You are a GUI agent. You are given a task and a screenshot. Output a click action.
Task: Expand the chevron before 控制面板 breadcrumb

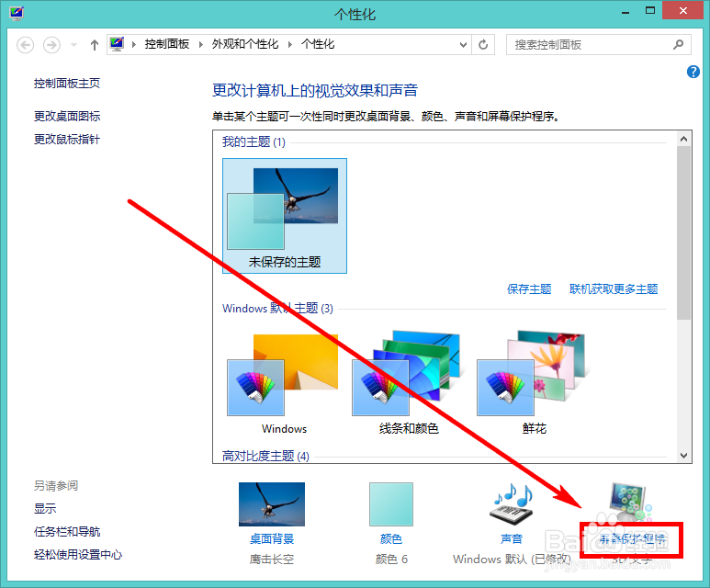click(134, 44)
